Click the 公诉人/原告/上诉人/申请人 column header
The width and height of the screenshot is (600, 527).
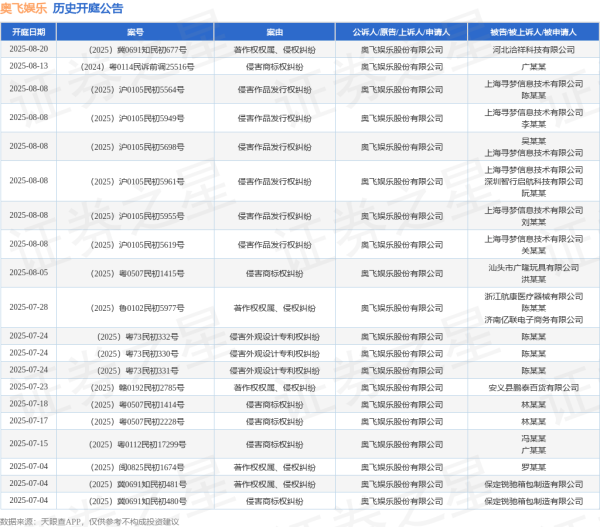(x=401, y=32)
